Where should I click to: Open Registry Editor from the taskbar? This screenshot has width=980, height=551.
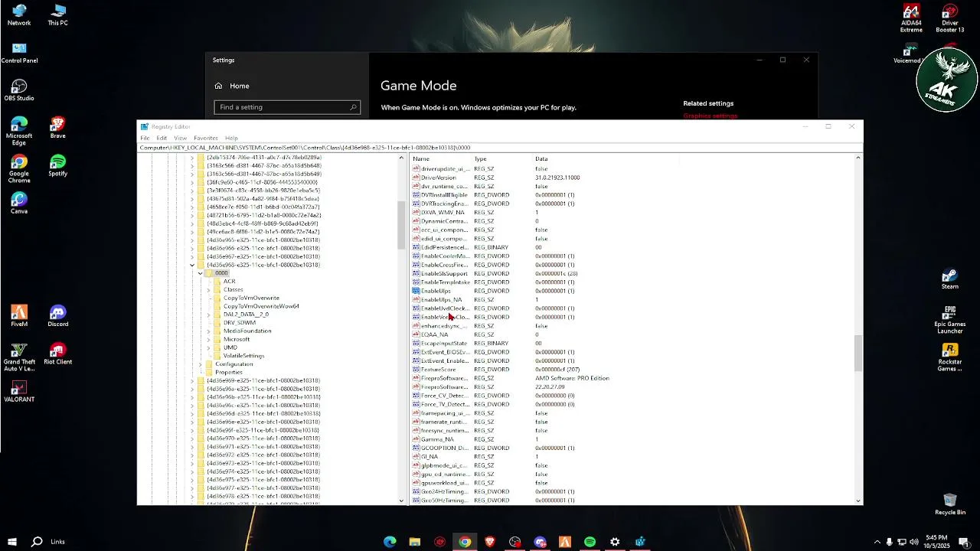pos(640,542)
